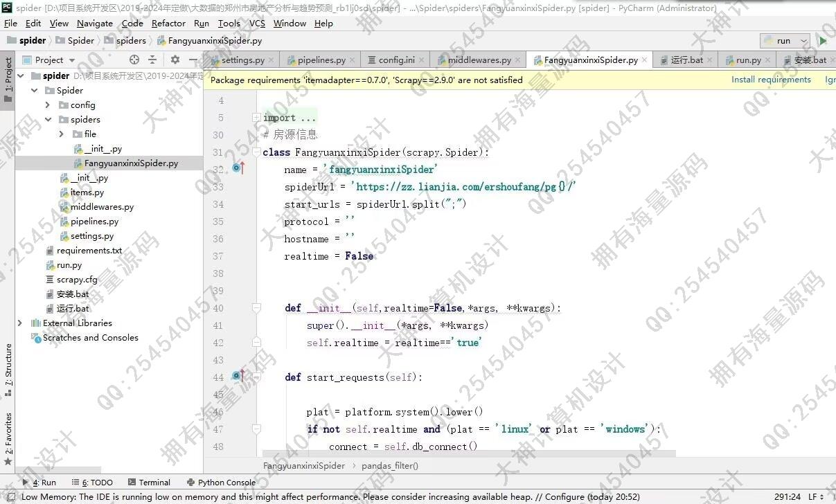Close the pipelines.py tab
836x504 pixels.
353,61
